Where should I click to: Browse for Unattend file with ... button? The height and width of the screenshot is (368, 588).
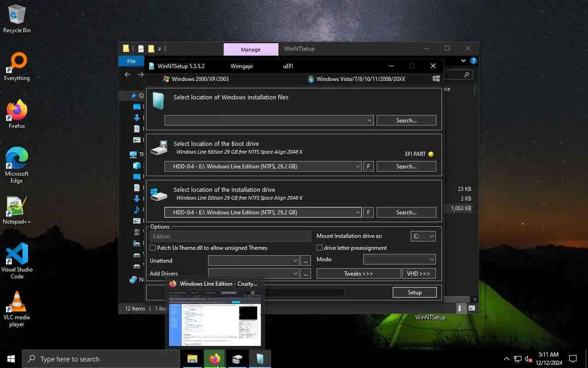[x=306, y=261]
